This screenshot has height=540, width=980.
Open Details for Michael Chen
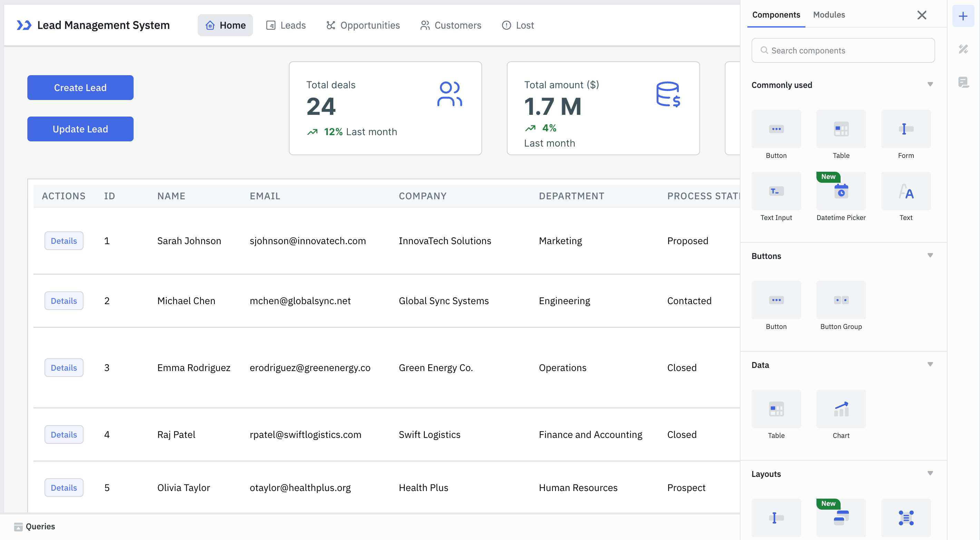coord(63,300)
